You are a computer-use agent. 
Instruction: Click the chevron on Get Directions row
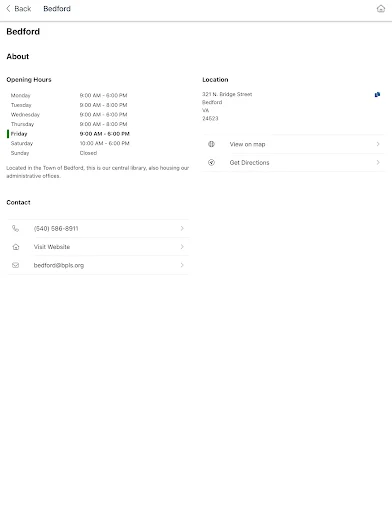tap(378, 162)
